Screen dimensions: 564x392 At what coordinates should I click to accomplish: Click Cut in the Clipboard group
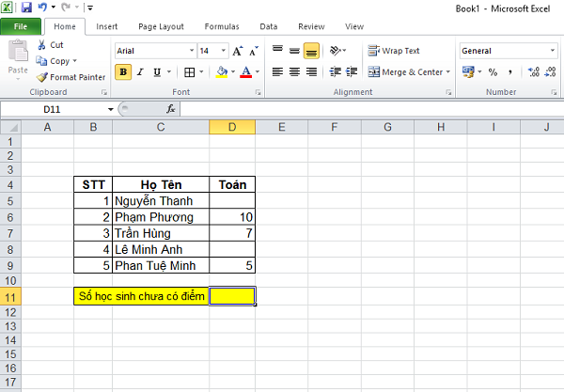coord(51,45)
